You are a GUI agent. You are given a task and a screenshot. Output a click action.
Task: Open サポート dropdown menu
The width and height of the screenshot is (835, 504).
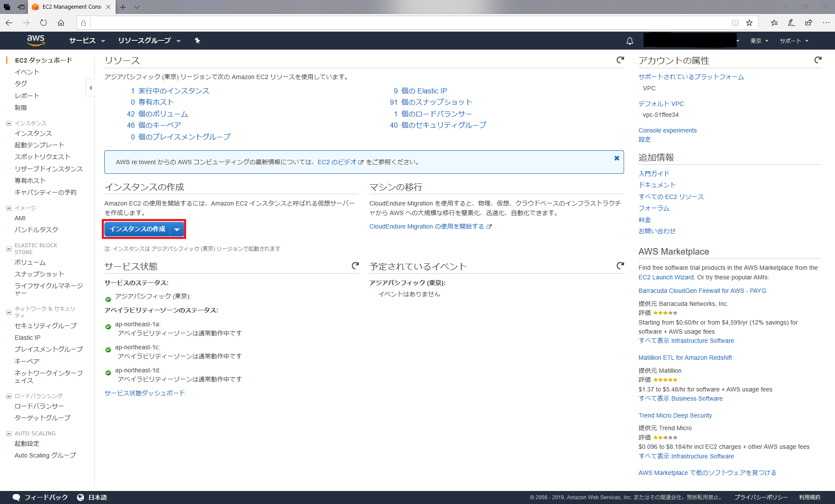point(794,41)
